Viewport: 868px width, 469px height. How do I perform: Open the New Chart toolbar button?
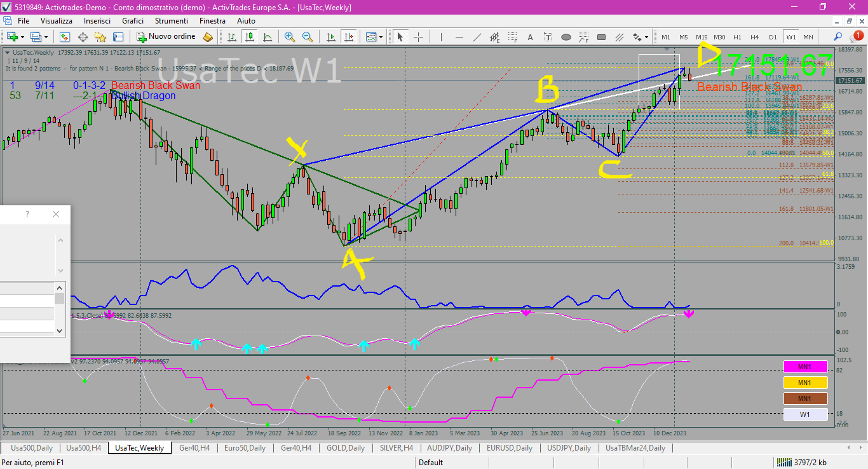(11, 37)
